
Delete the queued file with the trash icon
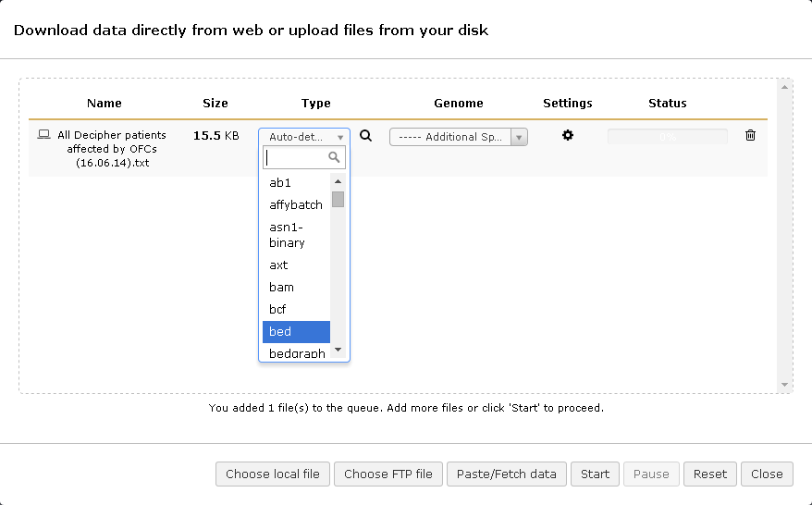[750, 135]
